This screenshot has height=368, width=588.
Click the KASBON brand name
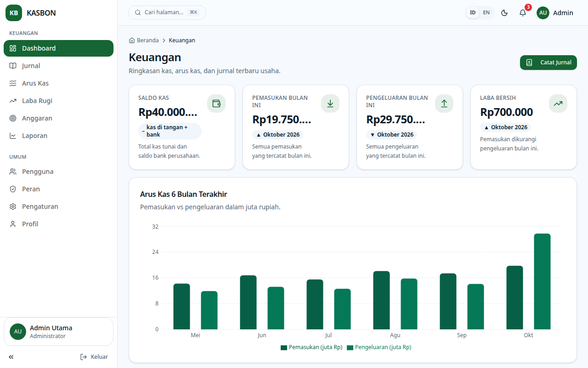pyautogui.click(x=41, y=13)
